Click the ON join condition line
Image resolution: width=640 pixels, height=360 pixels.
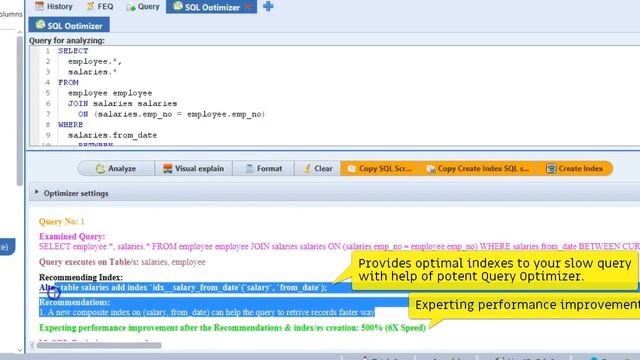pyautogui.click(x=171, y=114)
